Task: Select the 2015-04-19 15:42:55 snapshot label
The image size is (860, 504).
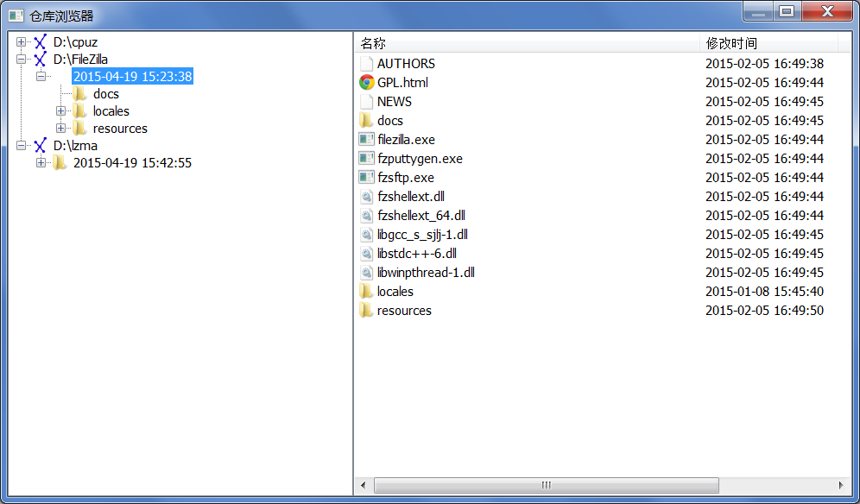Action: pos(132,163)
